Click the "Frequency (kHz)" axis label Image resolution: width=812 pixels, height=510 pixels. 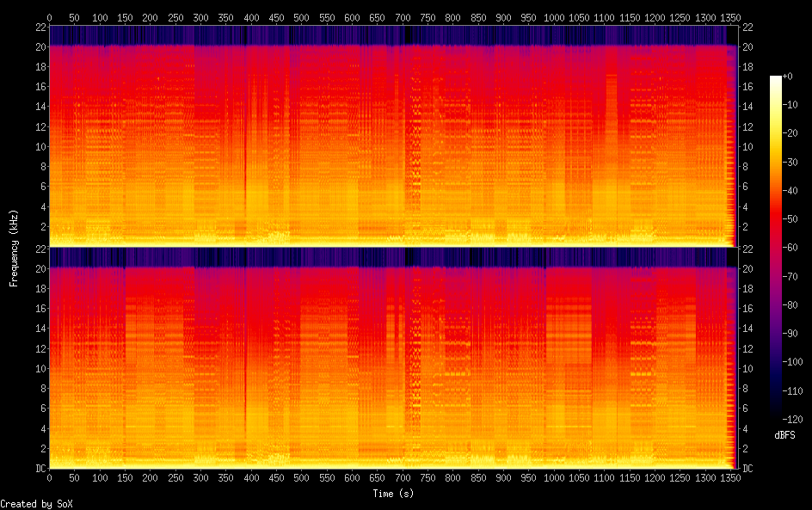click(x=14, y=247)
